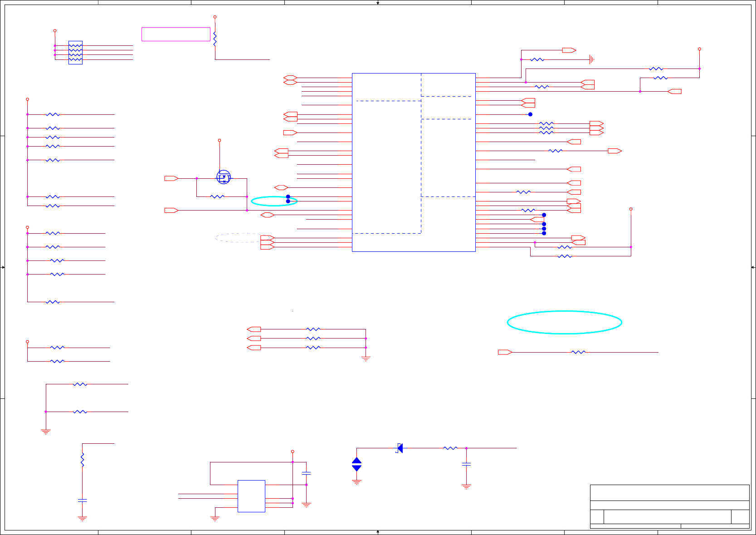Click the resistor network array symbol
Screen dimensions: 756x535
click(75, 53)
